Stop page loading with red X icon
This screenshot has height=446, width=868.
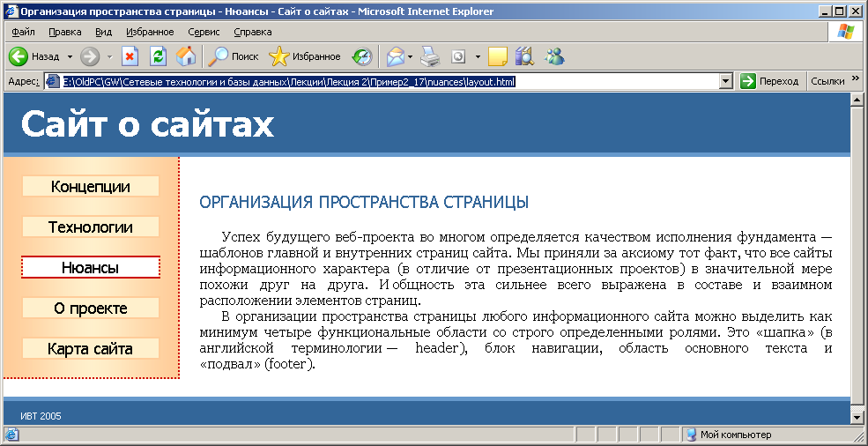pyautogui.click(x=130, y=56)
